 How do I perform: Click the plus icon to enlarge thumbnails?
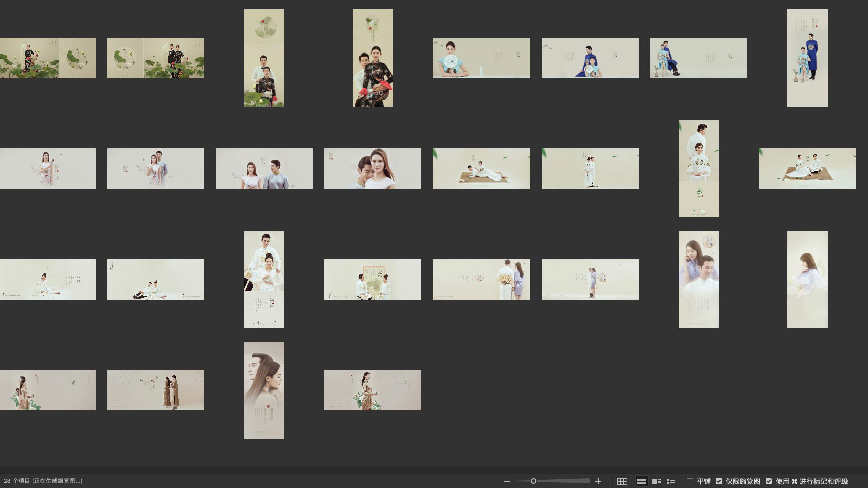coord(598,481)
